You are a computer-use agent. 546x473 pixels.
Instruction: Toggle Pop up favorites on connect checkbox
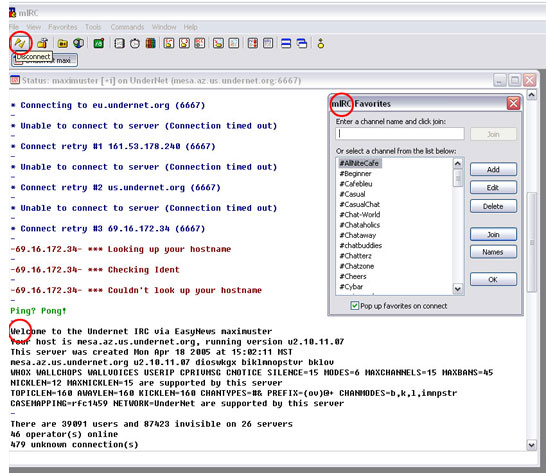(x=354, y=306)
